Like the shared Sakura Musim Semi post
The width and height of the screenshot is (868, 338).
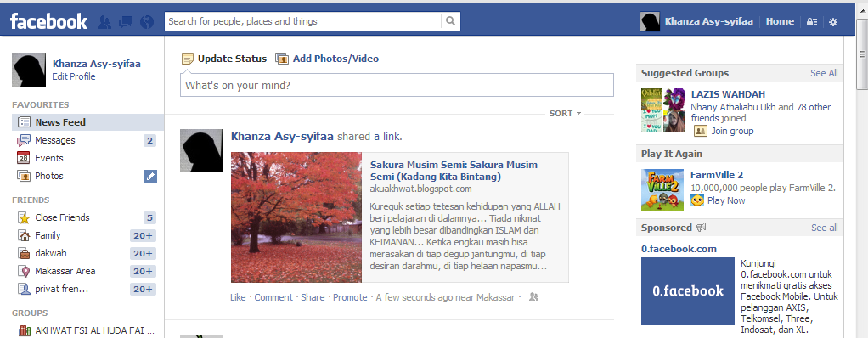coord(238,297)
